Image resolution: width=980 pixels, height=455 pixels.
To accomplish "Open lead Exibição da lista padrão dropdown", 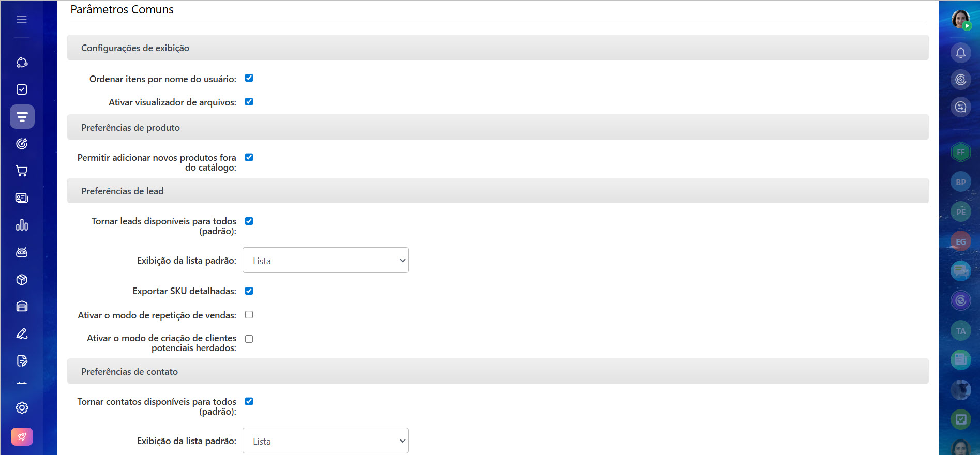I will pos(325,261).
